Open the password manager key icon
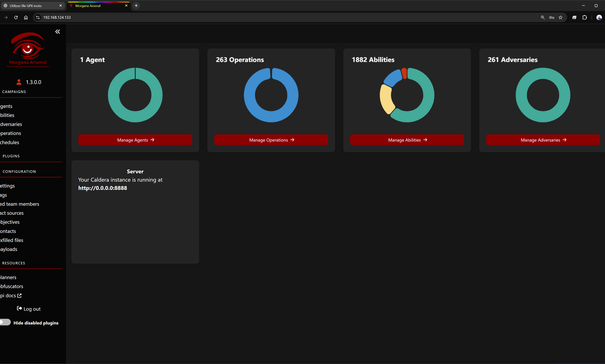This screenshot has width=605, height=364. pyautogui.click(x=552, y=17)
